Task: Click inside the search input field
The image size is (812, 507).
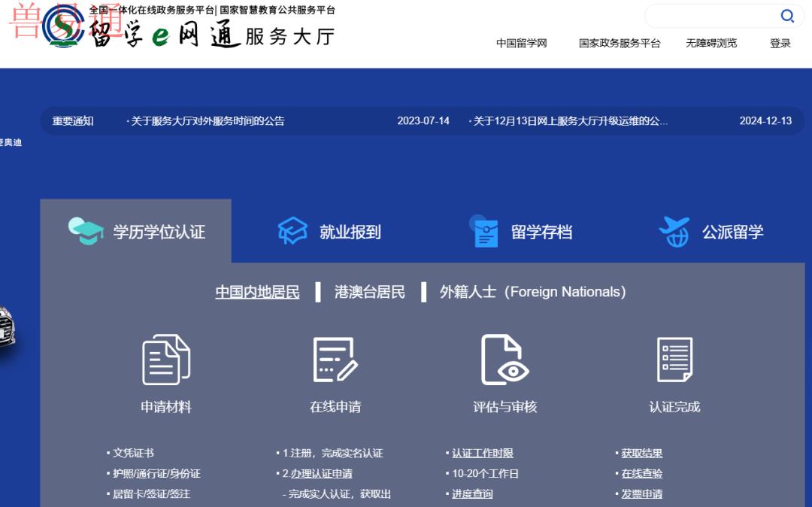Action: 710,16
